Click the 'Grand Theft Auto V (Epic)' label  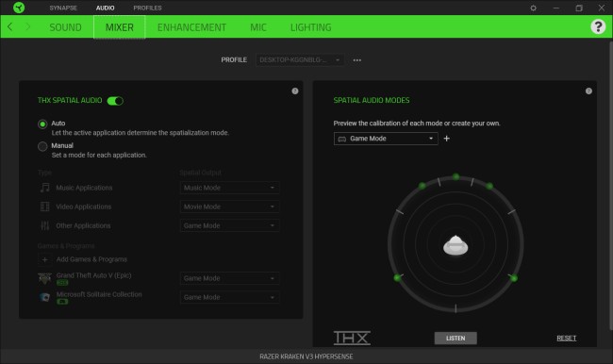[x=93, y=275]
